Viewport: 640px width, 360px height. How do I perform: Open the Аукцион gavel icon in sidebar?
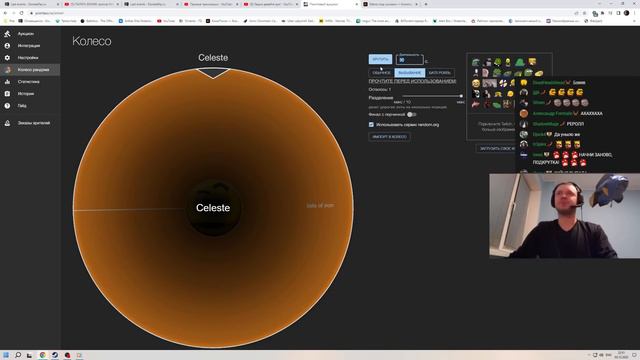pos(7,34)
